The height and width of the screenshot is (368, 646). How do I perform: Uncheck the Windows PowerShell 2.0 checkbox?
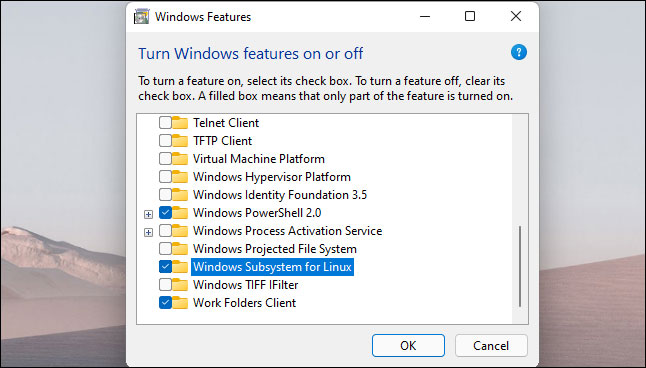point(165,213)
